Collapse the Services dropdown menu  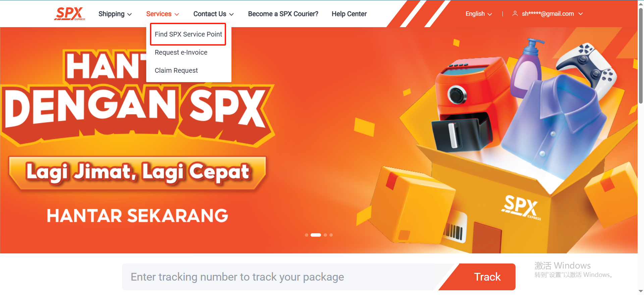(x=163, y=14)
